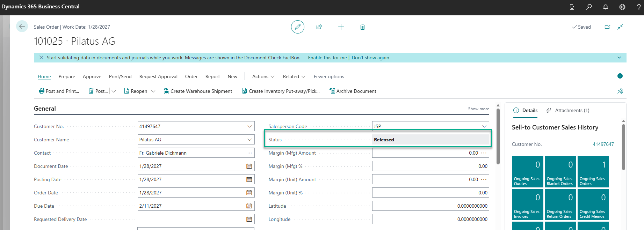Open Customer Name dropdown arrow
This screenshot has width=644, height=230.
(249, 140)
